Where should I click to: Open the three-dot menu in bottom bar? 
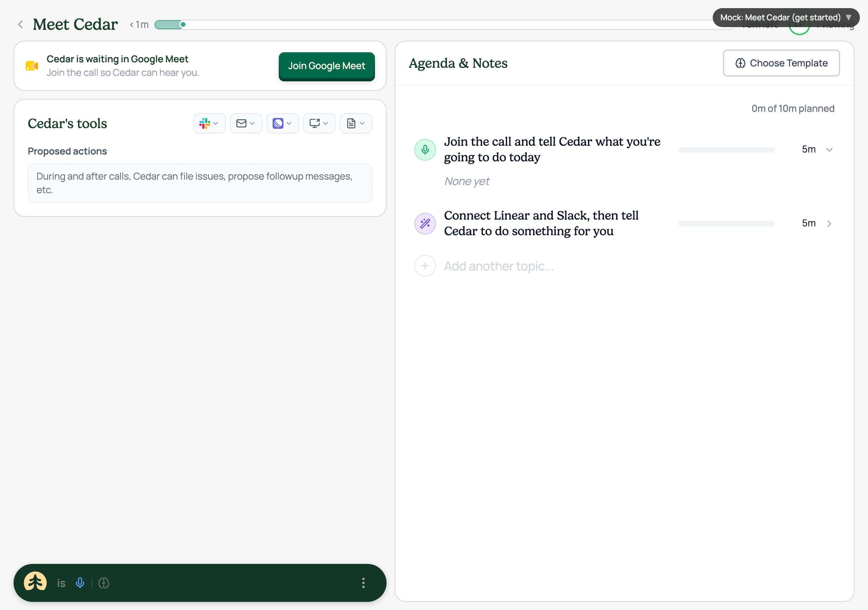(363, 583)
